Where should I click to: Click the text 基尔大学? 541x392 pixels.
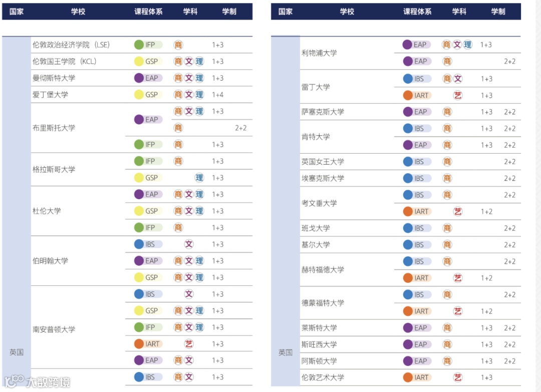click(316, 245)
